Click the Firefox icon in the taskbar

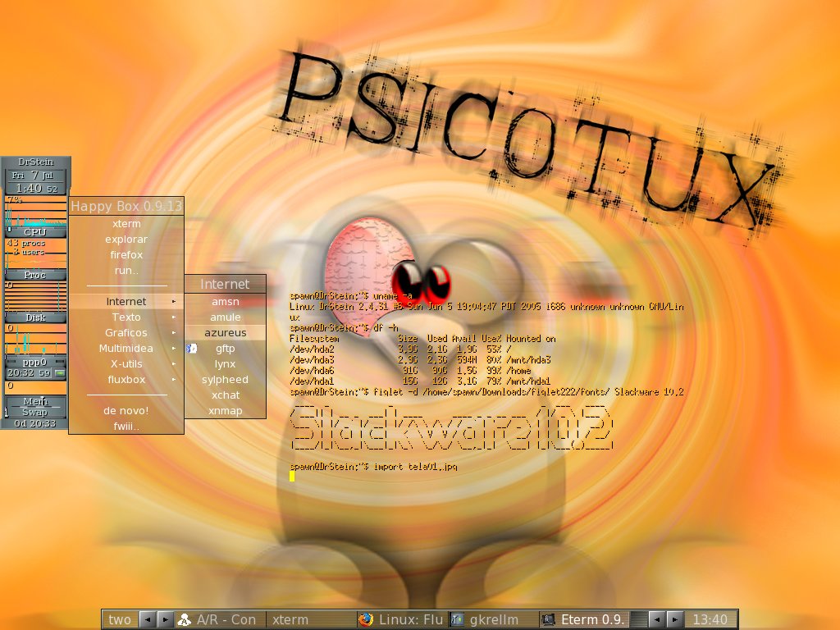coord(366,619)
